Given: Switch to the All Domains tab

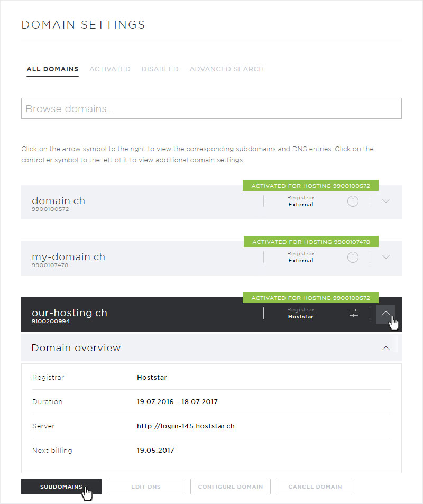Looking at the screenshot, I should tap(52, 69).
